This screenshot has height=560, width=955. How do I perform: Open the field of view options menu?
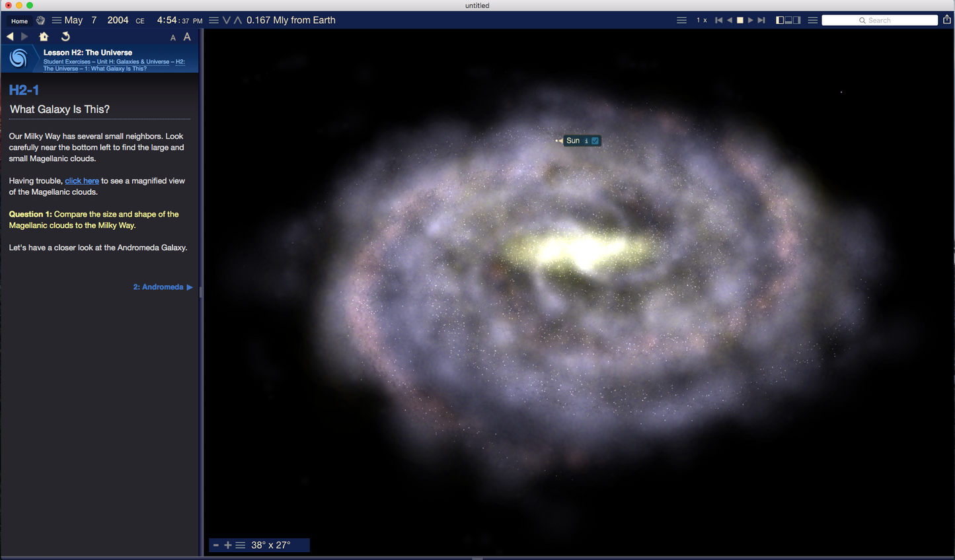241,545
